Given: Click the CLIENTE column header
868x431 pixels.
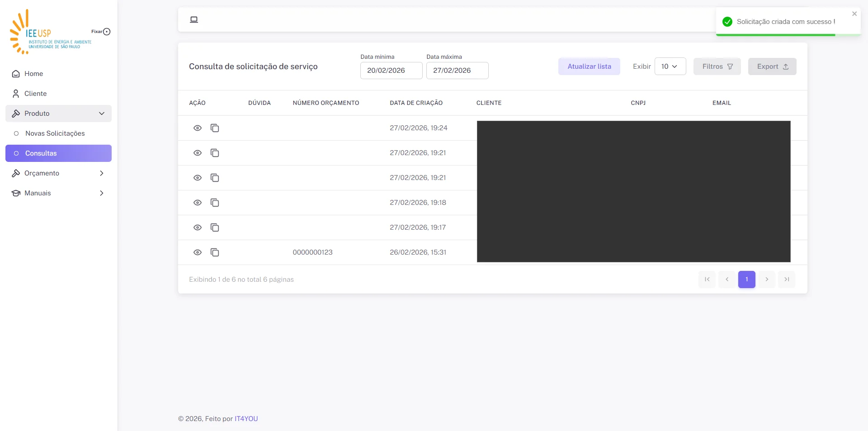Looking at the screenshot, I should [x=489, y=103].
